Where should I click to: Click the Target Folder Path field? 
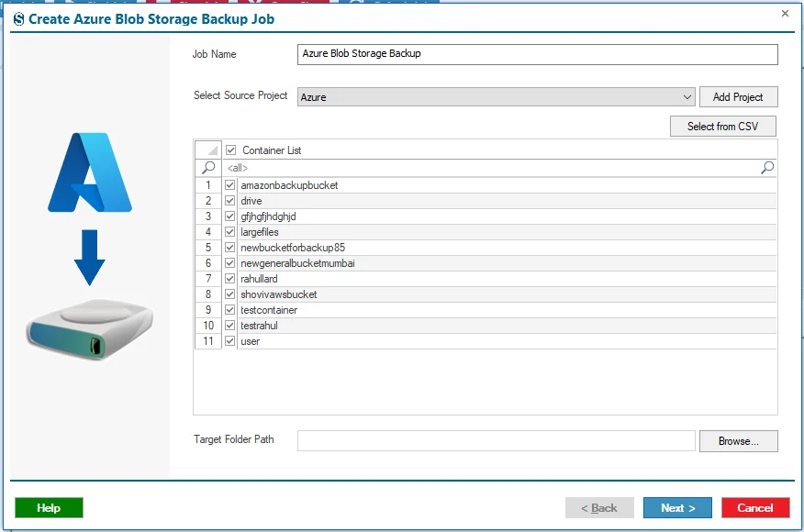click(496, 441)
